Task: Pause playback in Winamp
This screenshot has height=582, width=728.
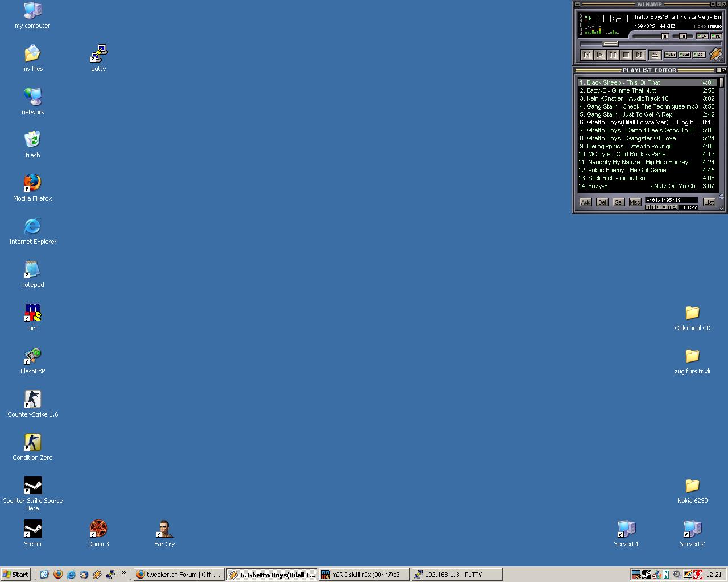Action: tap(613, 55)
